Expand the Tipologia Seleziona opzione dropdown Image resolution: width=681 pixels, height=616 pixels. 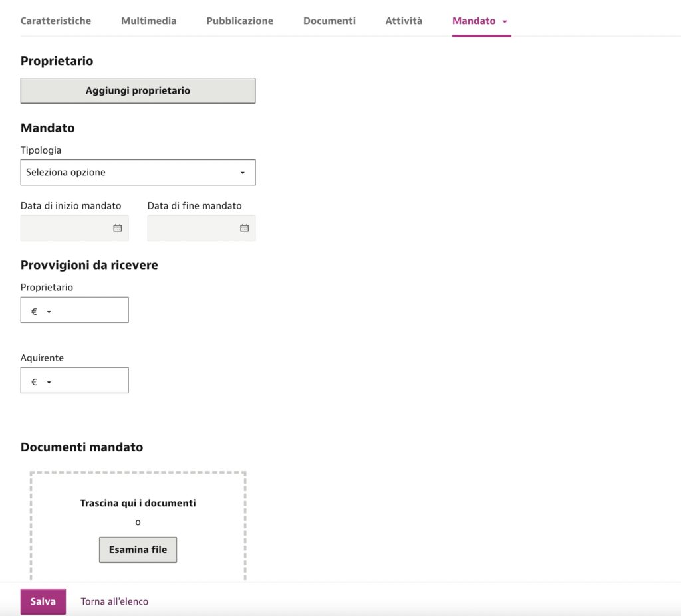pyautogui.click(x=138, y=172)
